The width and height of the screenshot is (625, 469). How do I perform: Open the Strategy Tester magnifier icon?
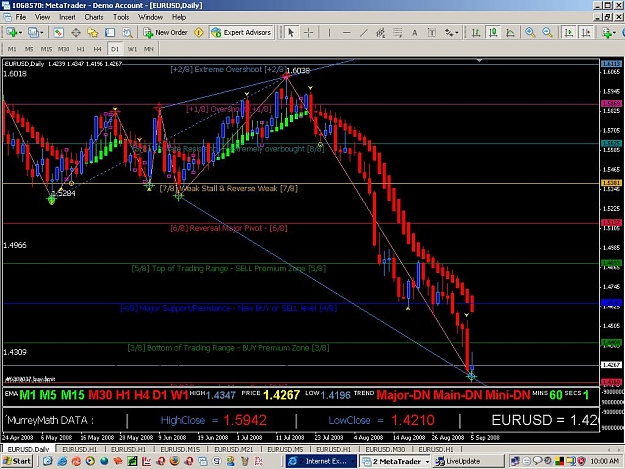pyautogui.click(x=127, y=33)
